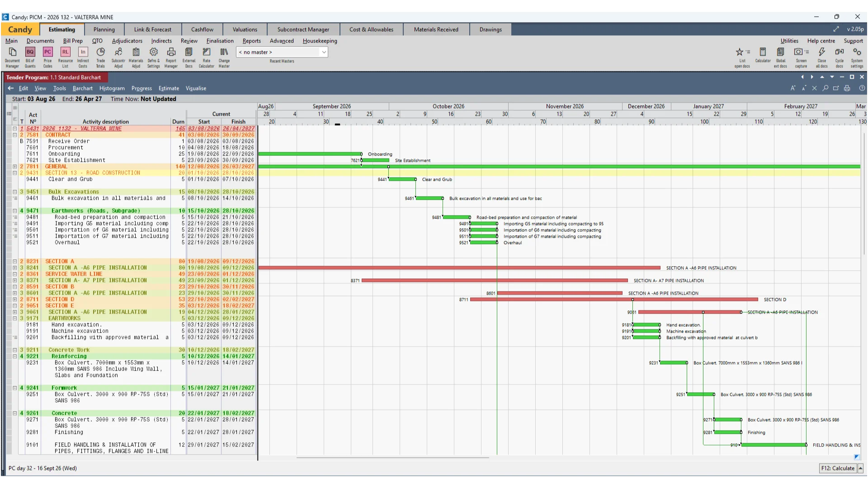Viewport: 868px width, 488px height.
Task: Open Bill of Quants icon
Action: coord(30,57)
